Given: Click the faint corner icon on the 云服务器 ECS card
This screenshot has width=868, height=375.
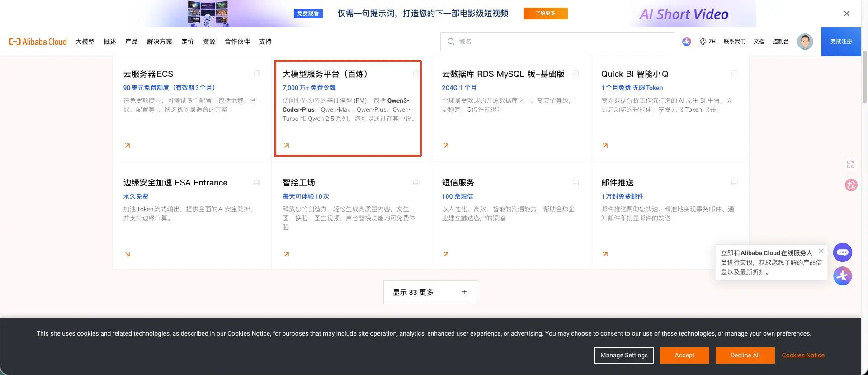Looking at the screenshot, I should [x=257, y=73].
